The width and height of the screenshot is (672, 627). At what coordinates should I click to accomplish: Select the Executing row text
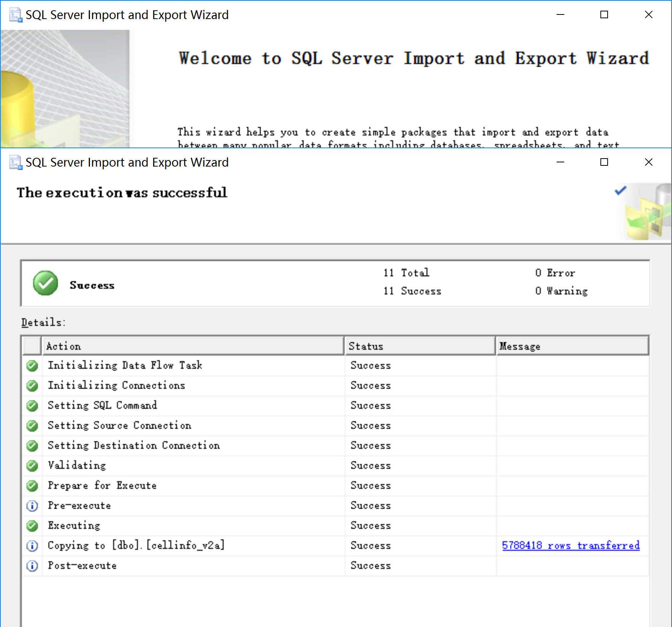(x=74, y=525)
